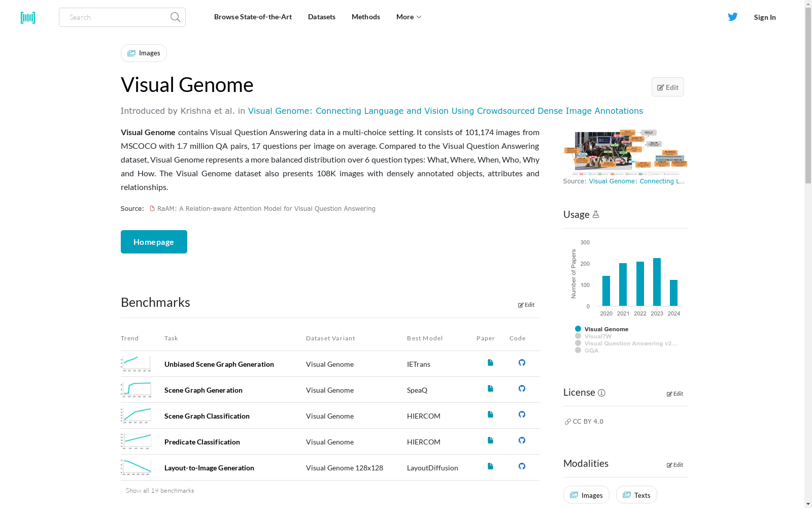Click trend chart for Unbiased Scene Graph Generation
The height and width of the screenshot is (508, 812).
(x=136, y=364)
